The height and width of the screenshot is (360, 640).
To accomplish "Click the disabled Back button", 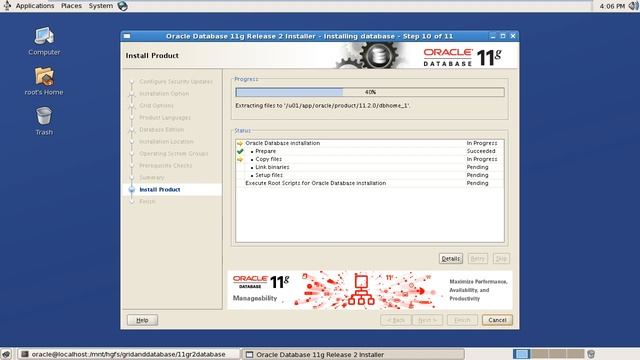I will 396,320.
